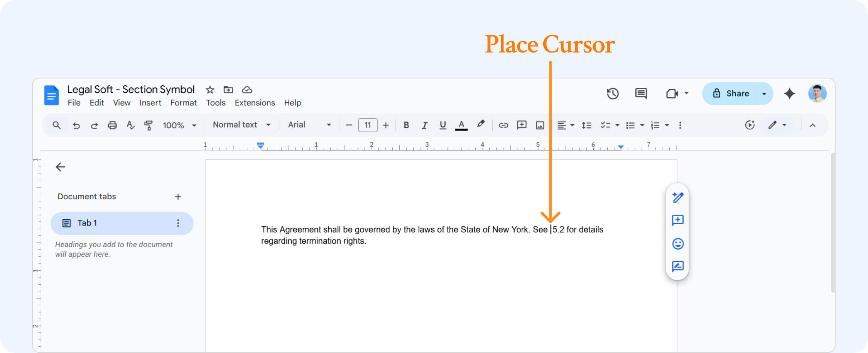Open the Insert menu
868x353 pixels.
click(x=150, y=103)
